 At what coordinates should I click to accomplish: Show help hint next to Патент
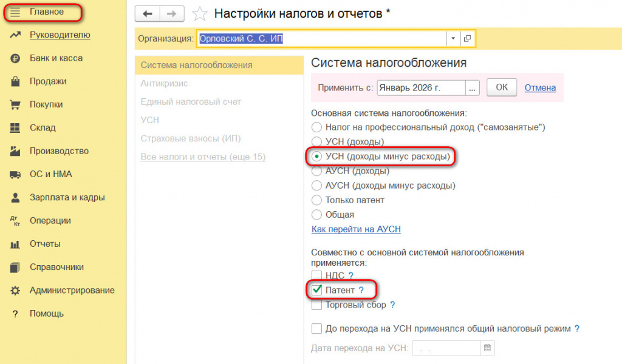tap(361, 290)
